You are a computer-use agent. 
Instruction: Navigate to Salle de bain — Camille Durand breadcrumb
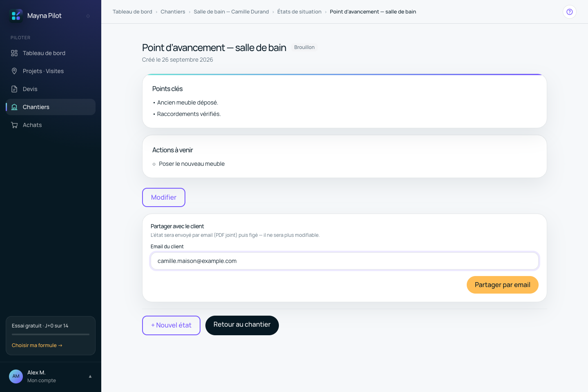[x=231, y=12]
